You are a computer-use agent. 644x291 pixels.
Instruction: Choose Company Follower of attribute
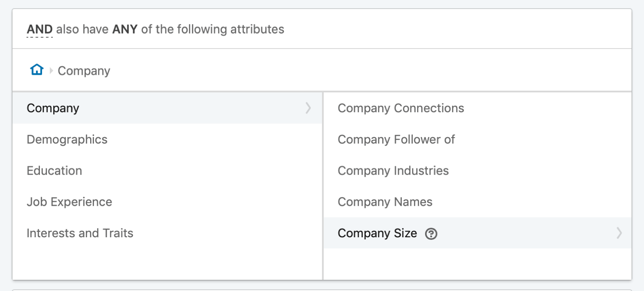(x=396, y=139)
